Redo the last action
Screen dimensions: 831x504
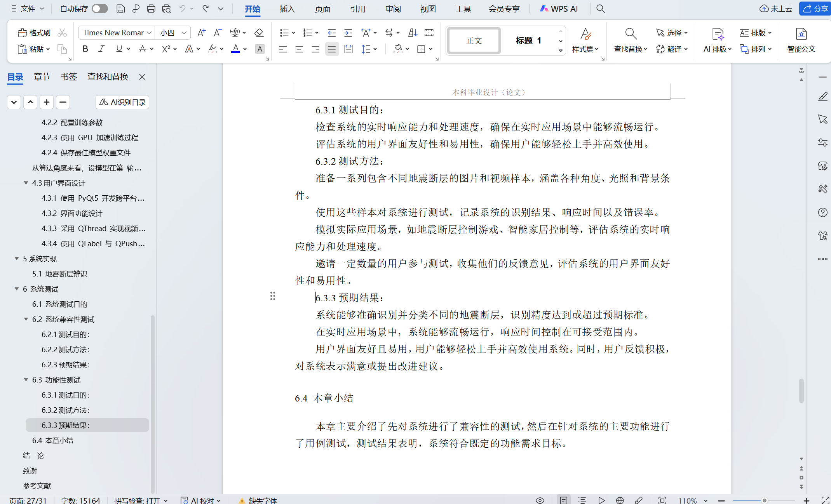[x=206, y=9]
